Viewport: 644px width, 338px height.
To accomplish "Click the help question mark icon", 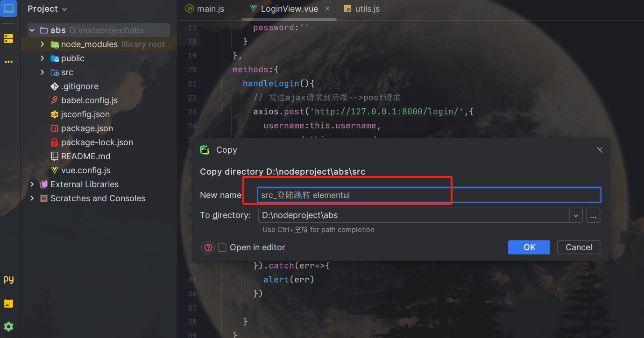I will pos(208,247).
